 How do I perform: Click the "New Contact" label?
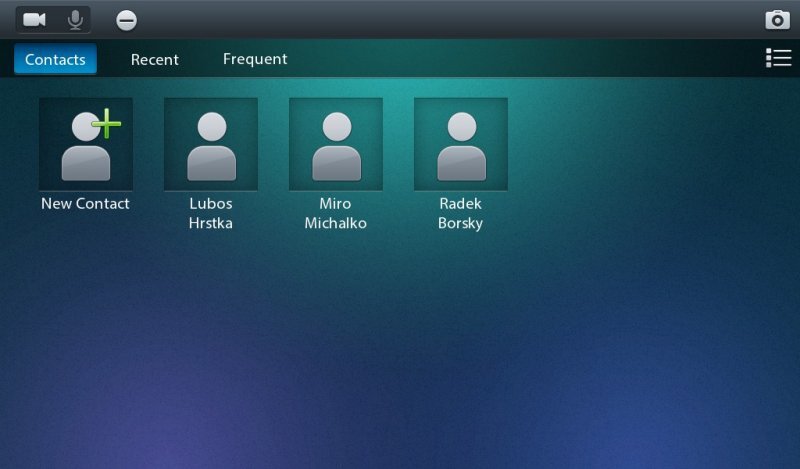(x=85, y=204)
